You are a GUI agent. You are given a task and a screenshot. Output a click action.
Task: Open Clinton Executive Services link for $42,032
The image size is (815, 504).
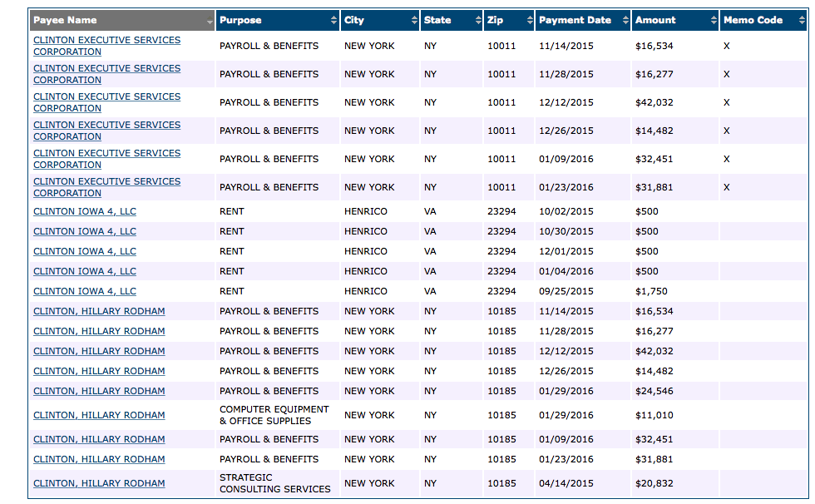tap(107, 102)
